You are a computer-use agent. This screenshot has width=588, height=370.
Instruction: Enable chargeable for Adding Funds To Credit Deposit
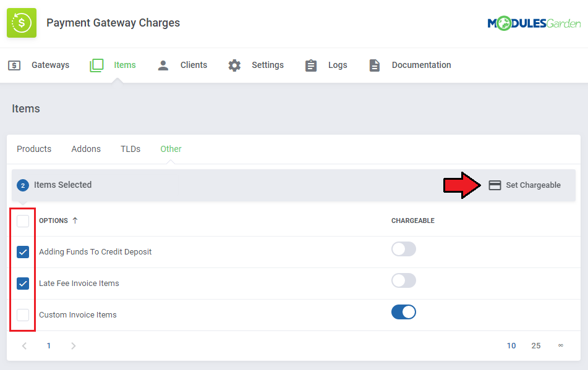coord(404,249)
